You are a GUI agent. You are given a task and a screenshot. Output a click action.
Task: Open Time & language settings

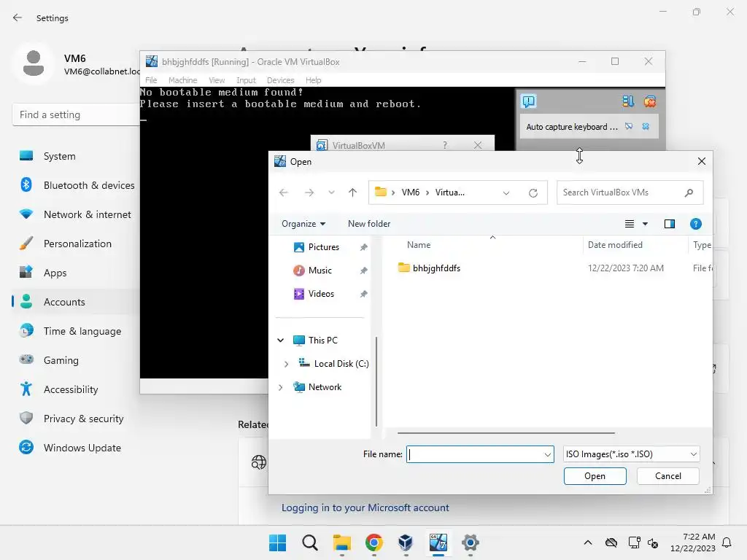pyautogui.click(x=76, y=331)
